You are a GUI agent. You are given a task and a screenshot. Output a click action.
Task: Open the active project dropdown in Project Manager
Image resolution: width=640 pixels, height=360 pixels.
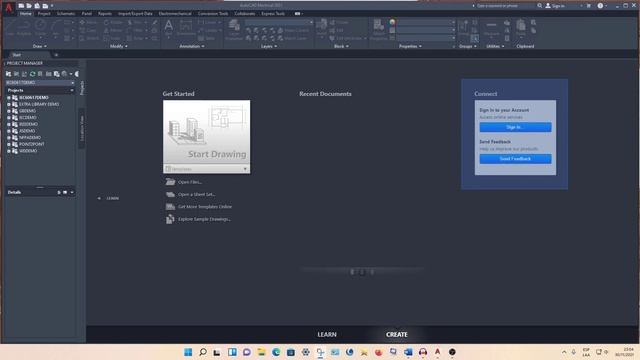pyautogui.click(x=40, y=83)
